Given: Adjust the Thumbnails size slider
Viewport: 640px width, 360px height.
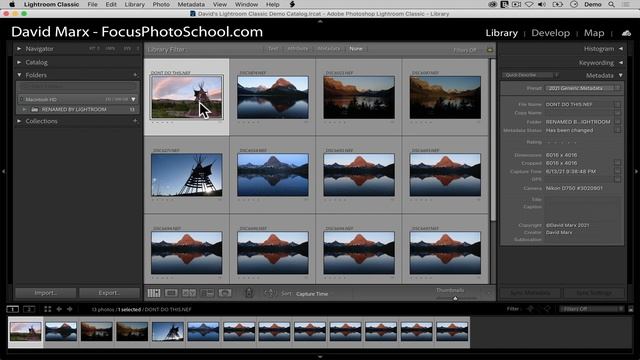Looking at the screenshot, I should point(455,298).
